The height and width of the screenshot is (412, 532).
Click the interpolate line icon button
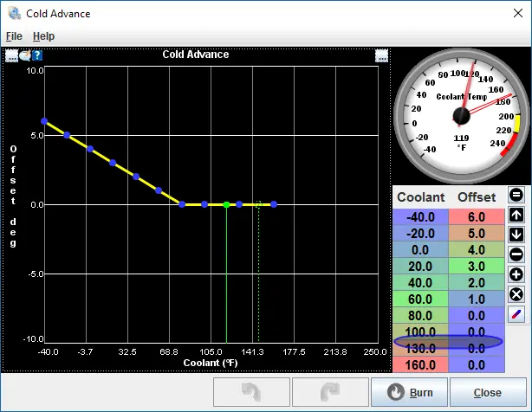[516, 314]
